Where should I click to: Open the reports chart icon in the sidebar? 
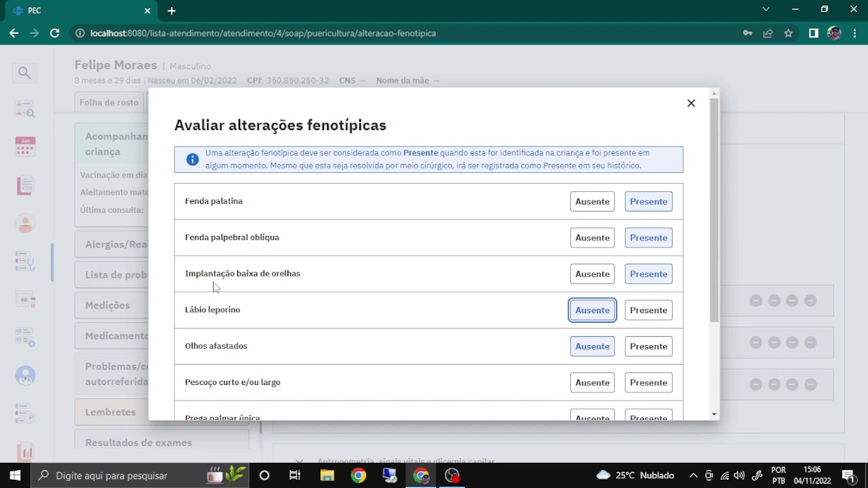tap(25, 451)
